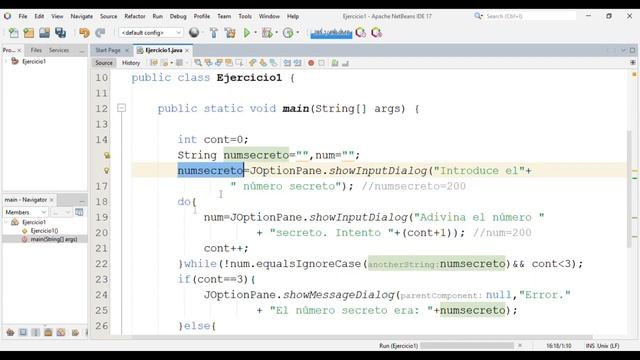The image size is (640, 360).
Task: Open the Tools menu
Action: point(245,16)
